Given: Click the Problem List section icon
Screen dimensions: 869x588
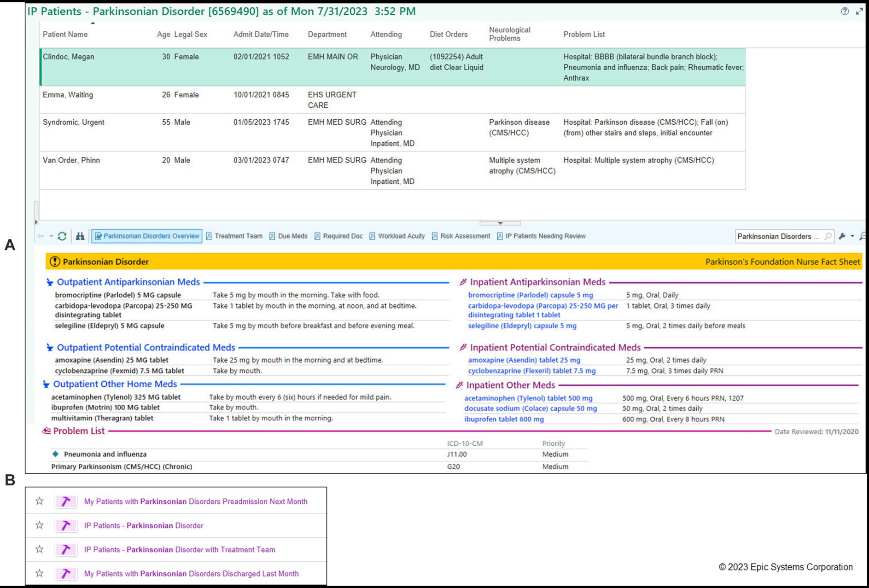Looking at the screenshot, I should point(47,431).
